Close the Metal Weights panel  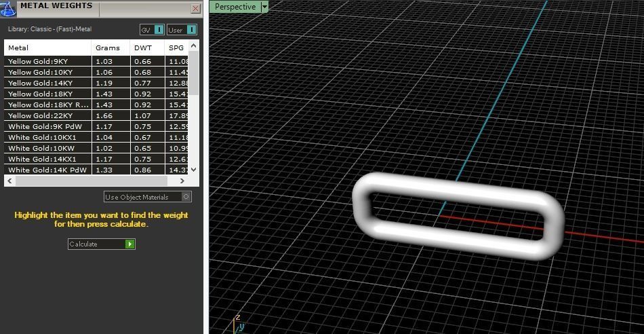196,8
